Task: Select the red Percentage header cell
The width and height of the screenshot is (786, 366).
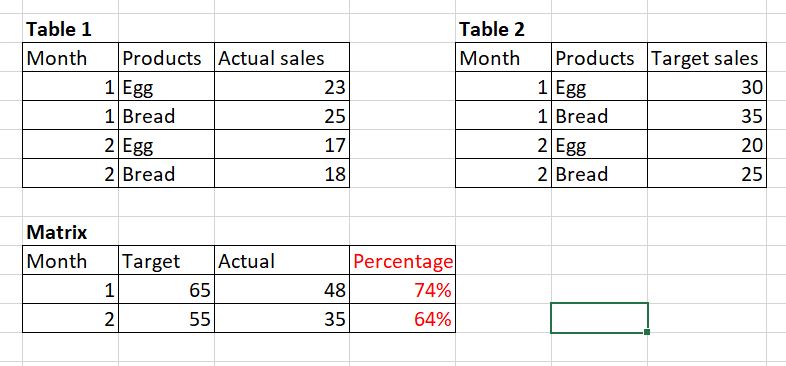Action: pyautogui.click(x=403, y=261)
